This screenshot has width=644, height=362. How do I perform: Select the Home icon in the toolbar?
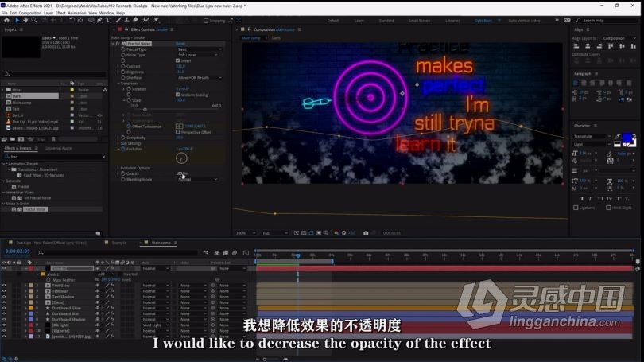pyautogui.click(x=6, y=20)
